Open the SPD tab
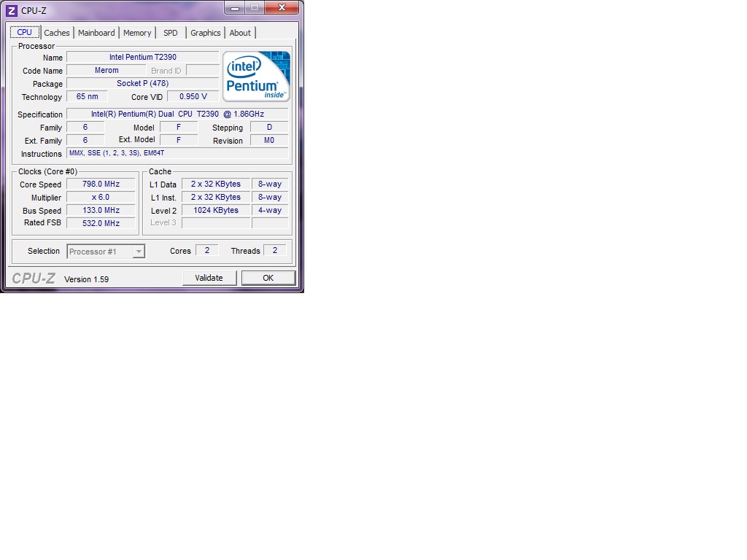 [x=171, y=33]
